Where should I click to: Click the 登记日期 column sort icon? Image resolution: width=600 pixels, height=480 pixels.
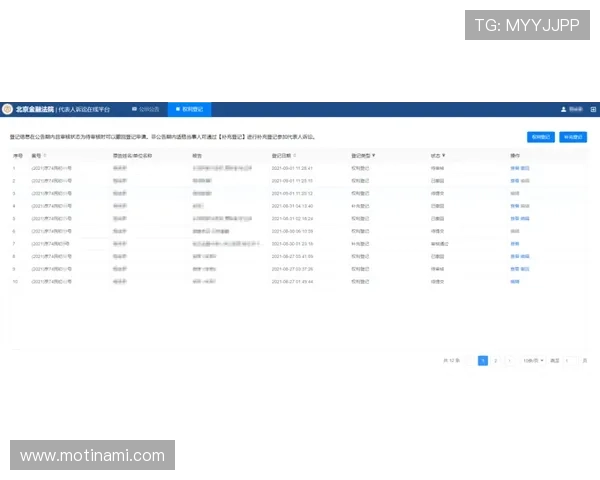pyautogui.click(x=295, y=156)
